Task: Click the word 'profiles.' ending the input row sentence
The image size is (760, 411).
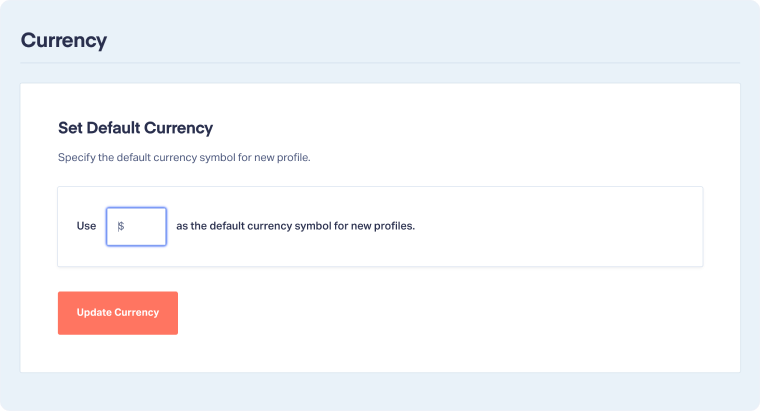Action: [393, 226]
